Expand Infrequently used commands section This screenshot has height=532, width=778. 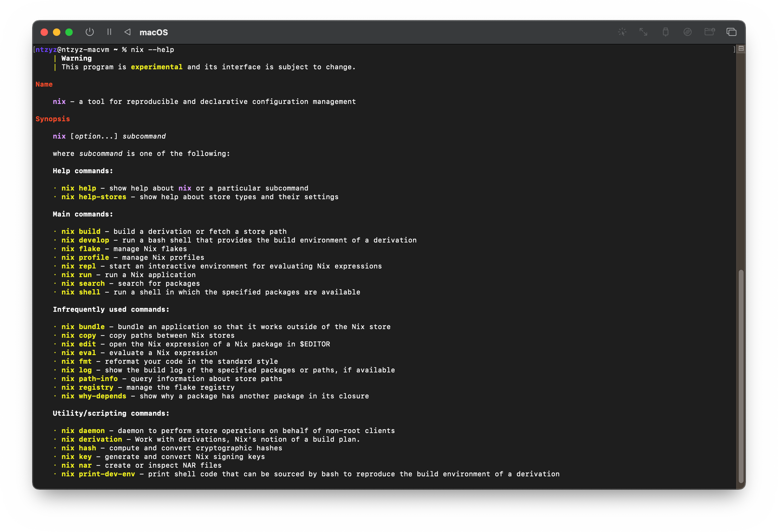[x=109, y=309]
